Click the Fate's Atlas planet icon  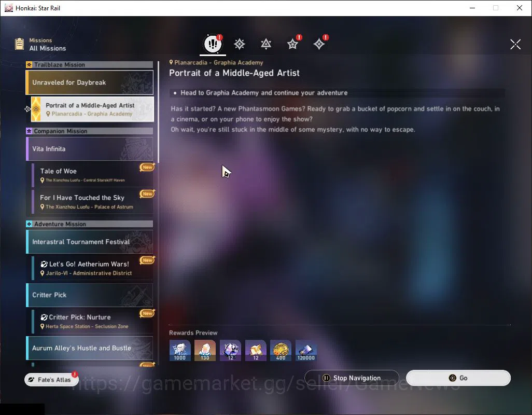(x=31, y=380)
